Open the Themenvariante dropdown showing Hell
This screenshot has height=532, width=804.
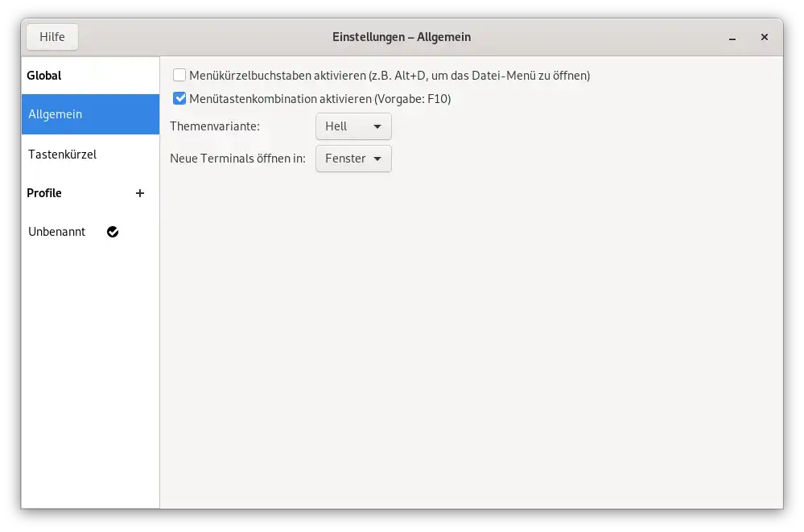353,126
